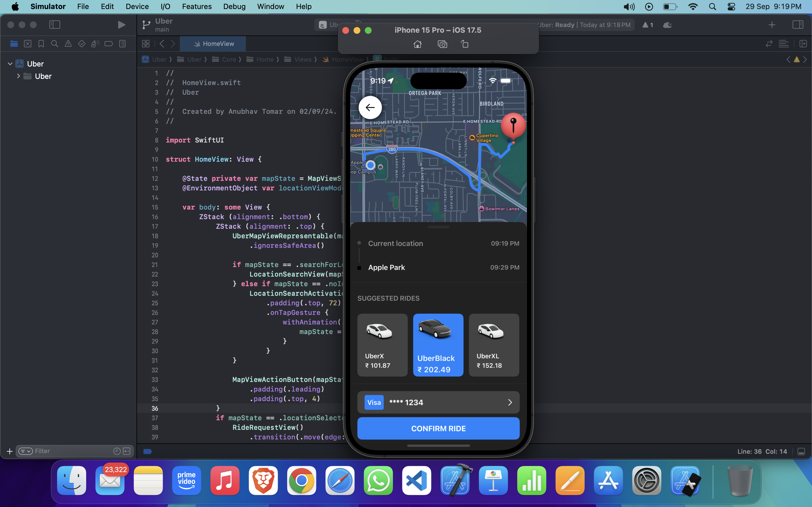Viewport: 812px width, 507px height.
Task: Expand the Uber folder in navigator
Action: click(x=18, y=76)
